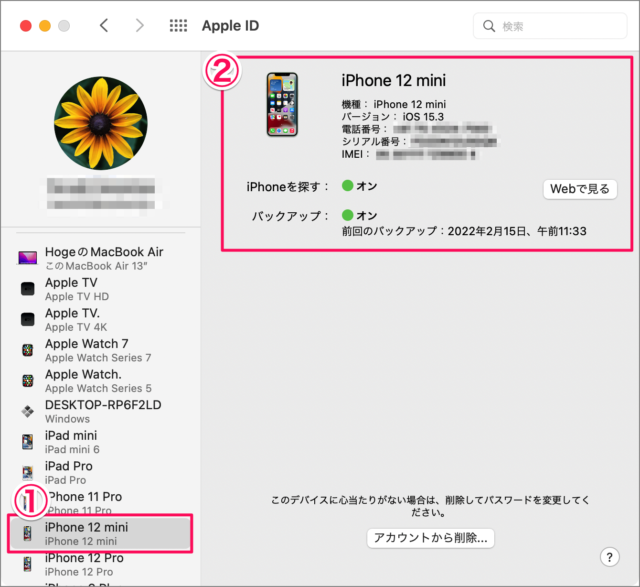640x587 pixels.
Task: Click the sunflower profile picture
Action: point(101,123)
